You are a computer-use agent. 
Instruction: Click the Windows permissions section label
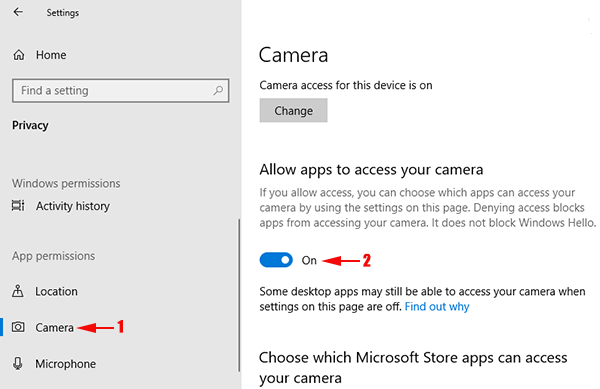click(66, 184)
